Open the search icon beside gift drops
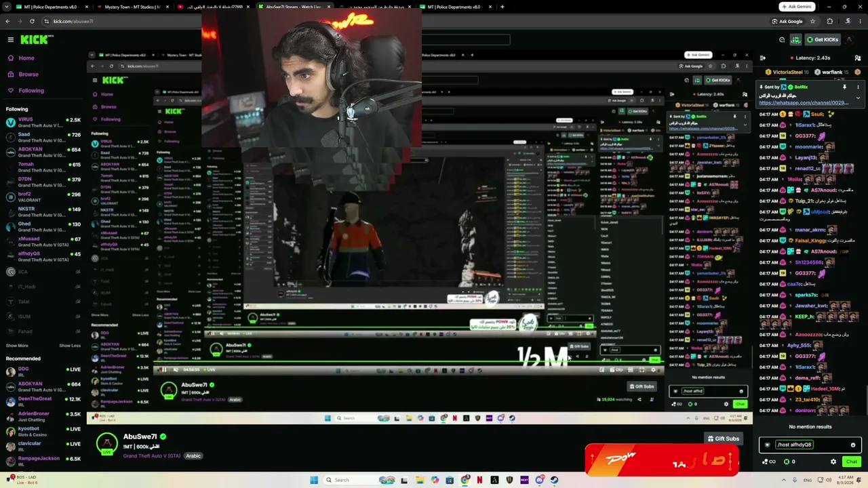 782,39
